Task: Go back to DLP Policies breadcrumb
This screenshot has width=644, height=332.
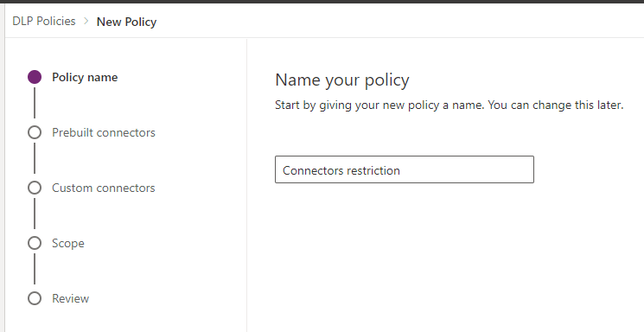Action: [x=44, y=21]
